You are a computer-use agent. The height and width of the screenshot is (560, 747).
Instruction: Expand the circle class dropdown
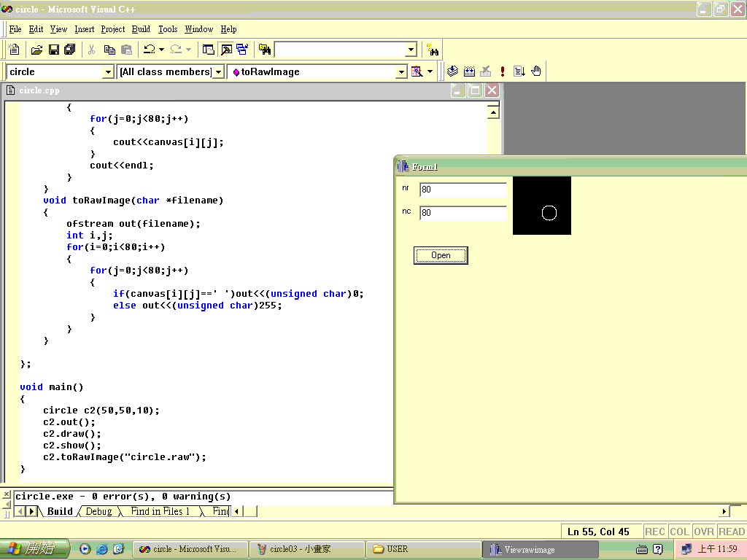[108, 71]
